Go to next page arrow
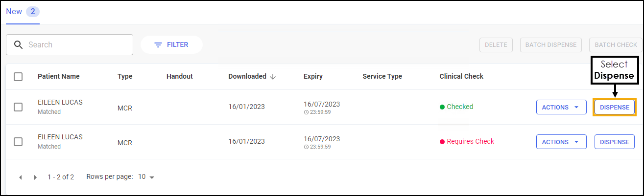This screenshot has width=644, height=196. click(35, 177)
